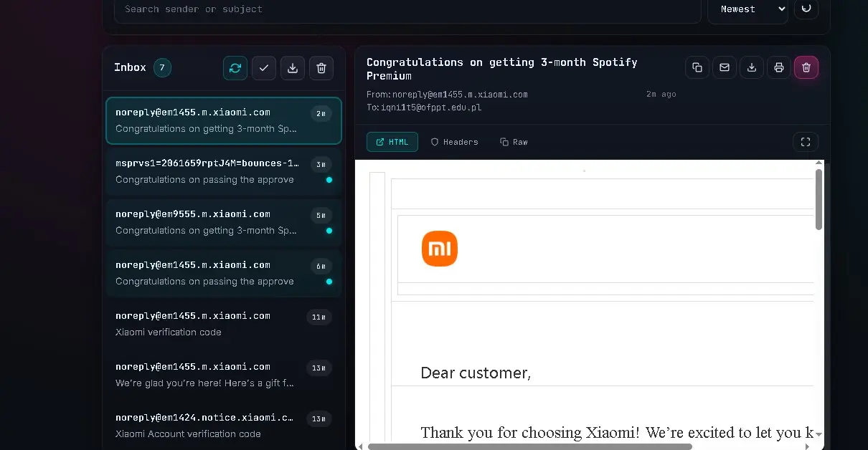Screen dimensions: 868x450
Task: Click the scroll right arrow in email view
Action: tap(807, 446)
